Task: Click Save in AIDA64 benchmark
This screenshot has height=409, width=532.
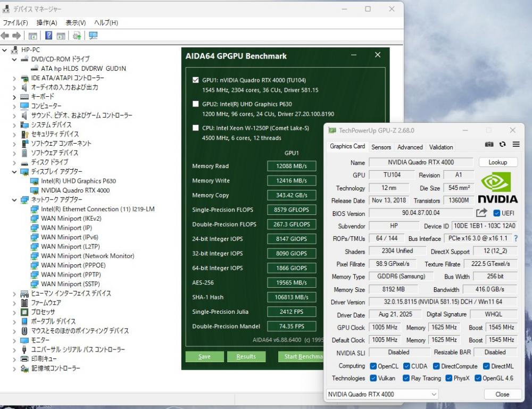Action: point(204,356)
